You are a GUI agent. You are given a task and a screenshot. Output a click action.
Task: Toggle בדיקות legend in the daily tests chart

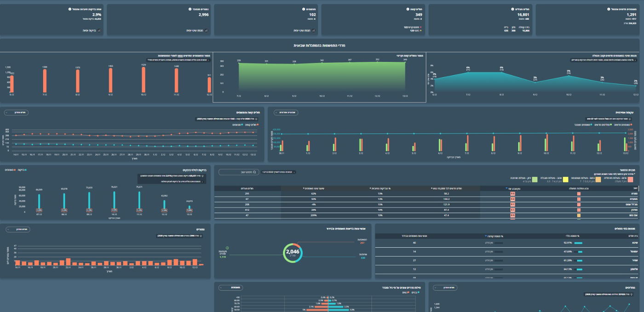[x=21, y=170]
